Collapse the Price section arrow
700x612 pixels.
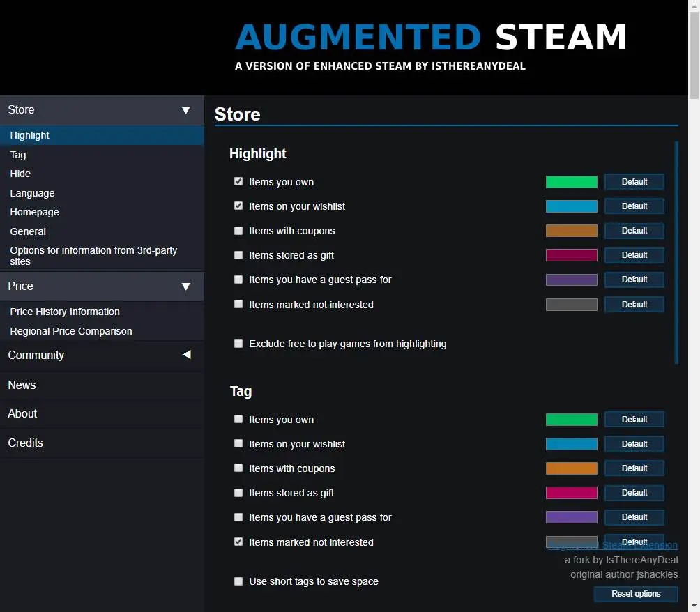[185, 286]
